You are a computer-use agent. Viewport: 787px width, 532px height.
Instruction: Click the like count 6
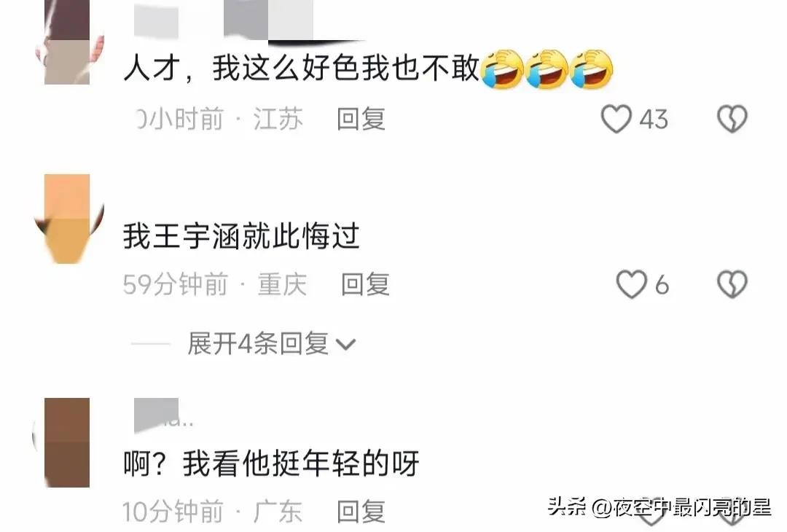point(662,285)
